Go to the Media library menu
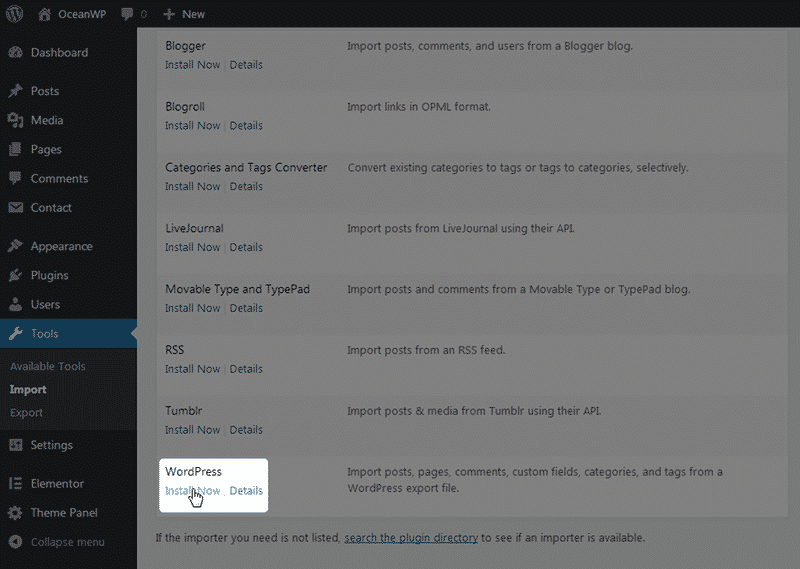Image resolution: width=800 pixels, height=569 pixels. click(47, 120)
